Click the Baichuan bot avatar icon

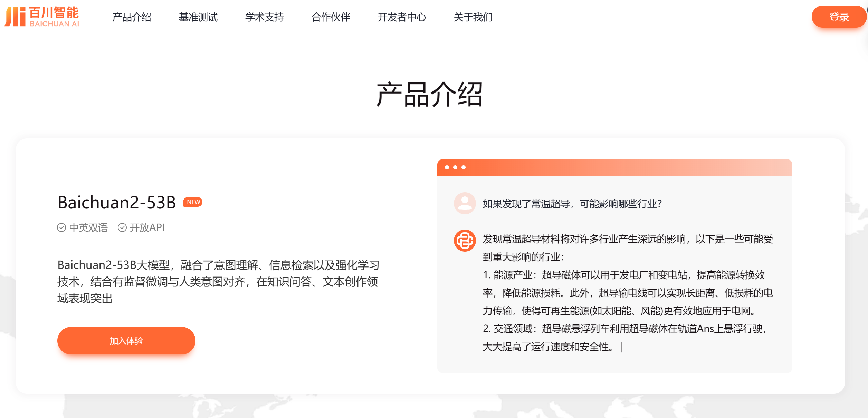pyautogui.click(x=465, y=241)
